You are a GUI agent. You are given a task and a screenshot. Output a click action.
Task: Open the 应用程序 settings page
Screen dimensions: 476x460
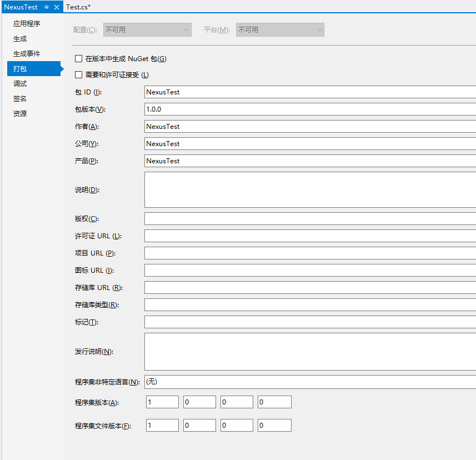(27, 24)
